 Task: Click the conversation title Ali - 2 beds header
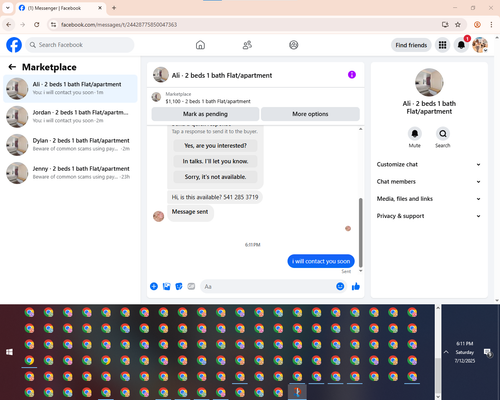coord(222,75)
